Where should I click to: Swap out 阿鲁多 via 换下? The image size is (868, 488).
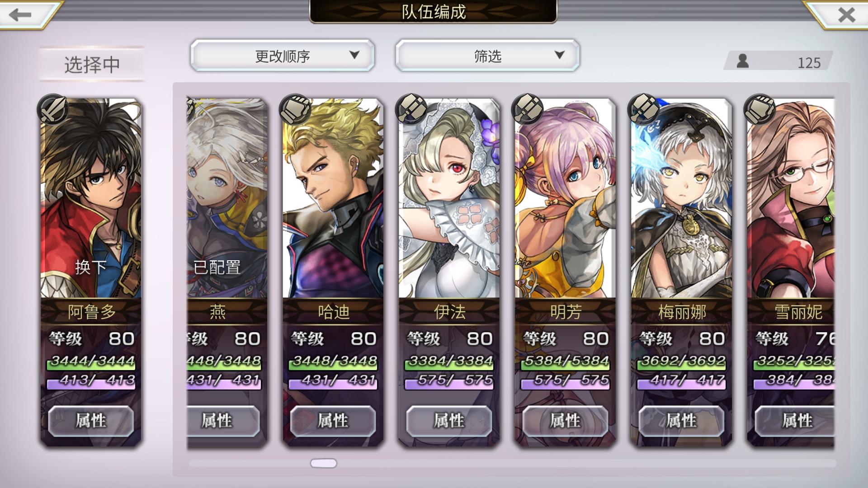click(x=91, y=267)
